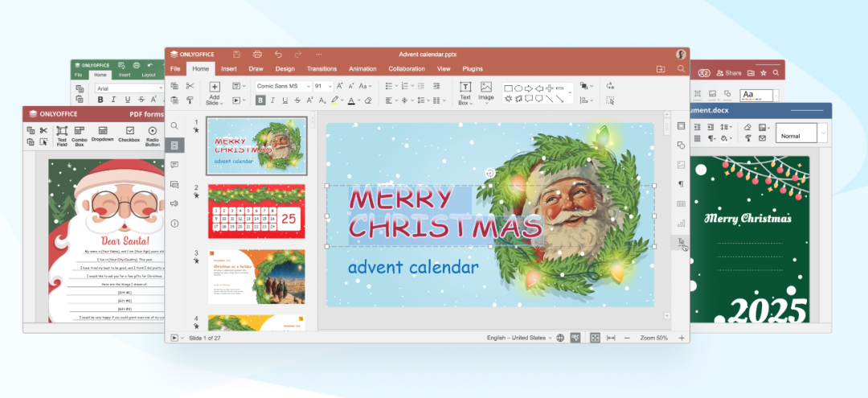Click the Increase indent icon in presentation toolbar
868x398 pixels.
click(x=436, y=86)
